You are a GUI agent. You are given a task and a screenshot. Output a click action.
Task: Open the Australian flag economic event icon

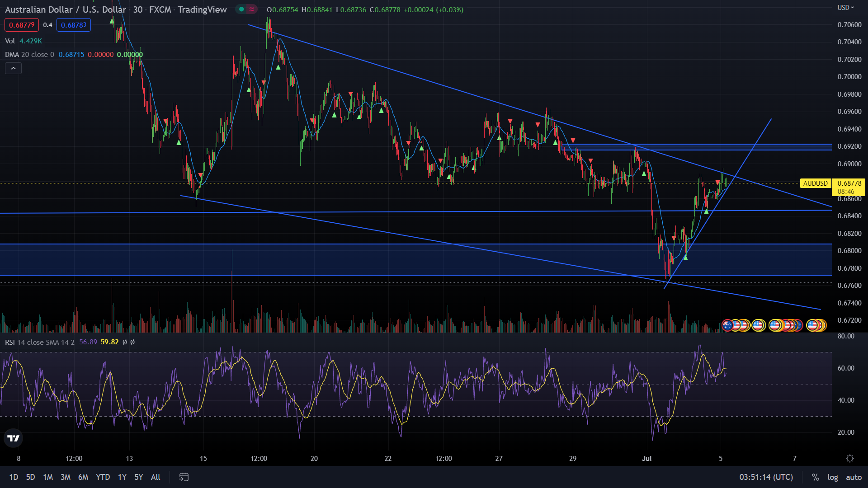(727, 325)
